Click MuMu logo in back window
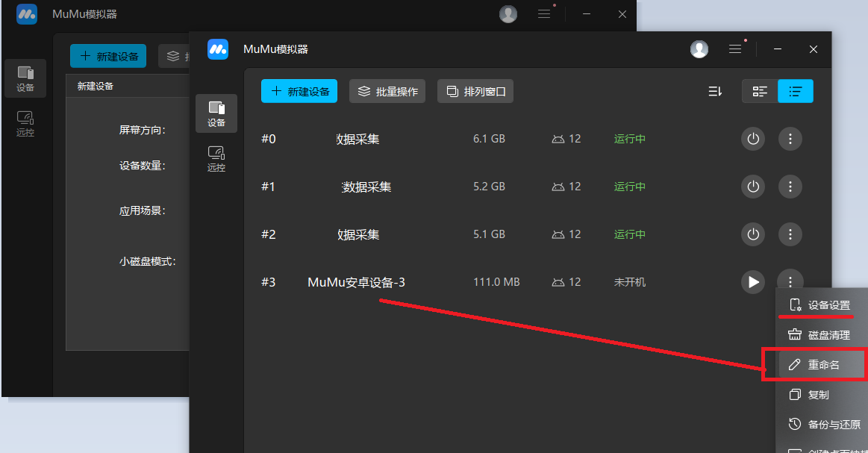868x453 pixels. pos(27,14)
